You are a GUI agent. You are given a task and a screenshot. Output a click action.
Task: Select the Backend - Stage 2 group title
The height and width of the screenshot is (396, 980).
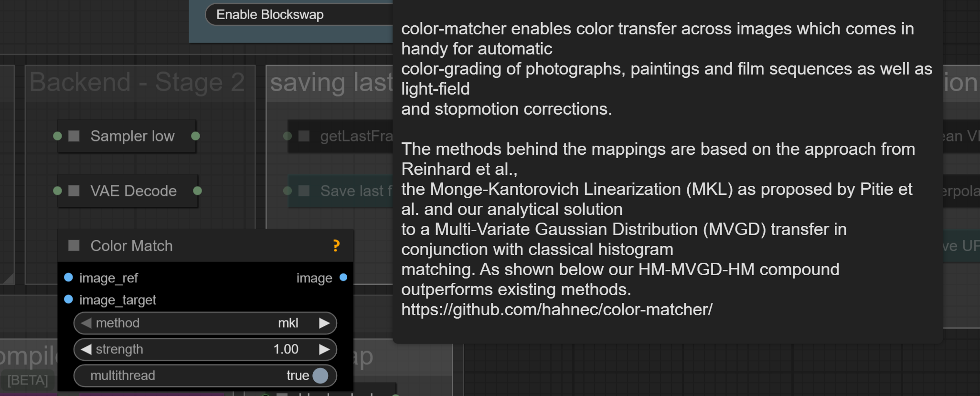pyautogui.click(x=137, y=82)
